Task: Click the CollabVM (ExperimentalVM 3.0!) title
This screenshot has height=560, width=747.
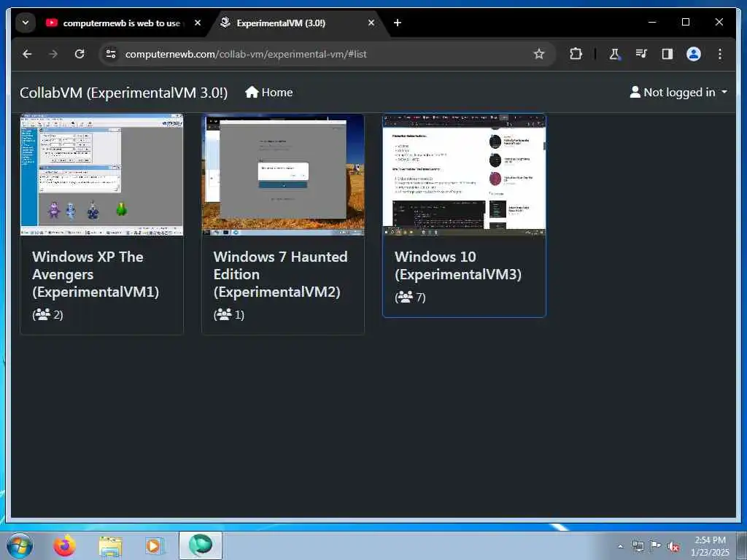Action: [x=123, y=93]
